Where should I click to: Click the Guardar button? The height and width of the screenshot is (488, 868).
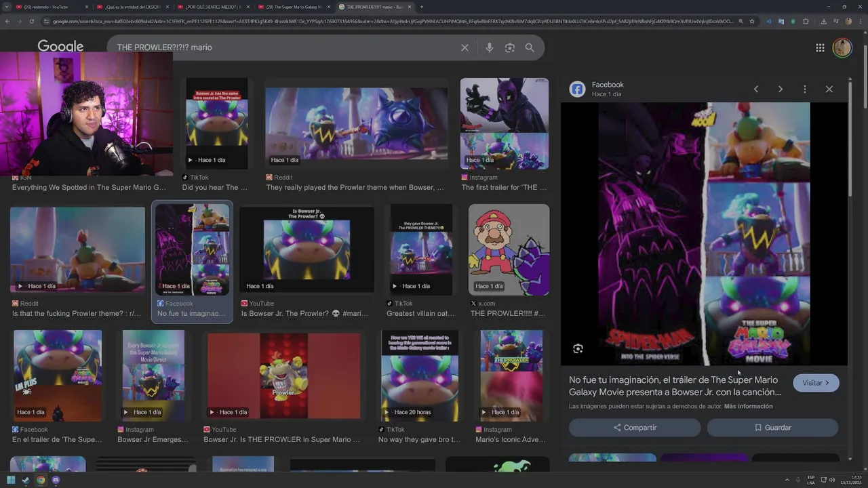772,428
